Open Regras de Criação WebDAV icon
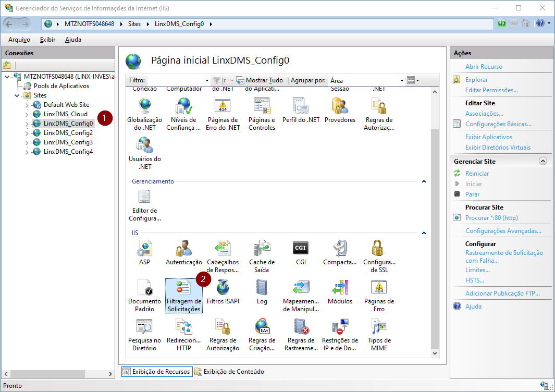 [262, 335]
